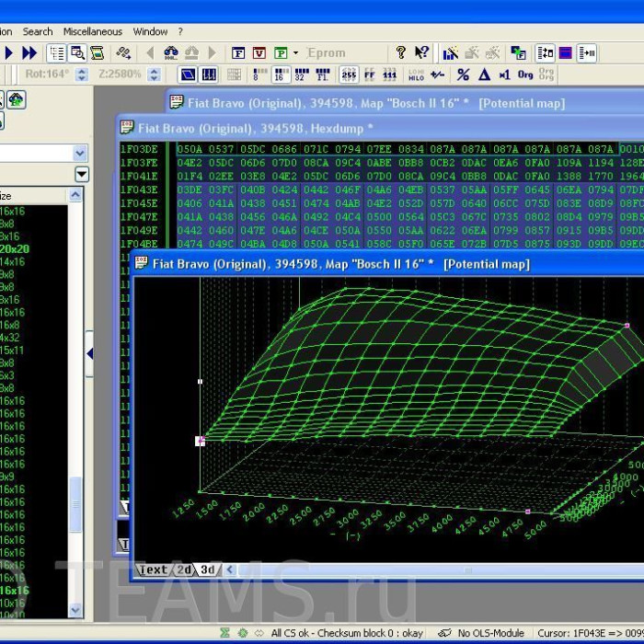Activate the Hexdump window title bar
The image size is (644, 644).
click(x=276, y=128)
